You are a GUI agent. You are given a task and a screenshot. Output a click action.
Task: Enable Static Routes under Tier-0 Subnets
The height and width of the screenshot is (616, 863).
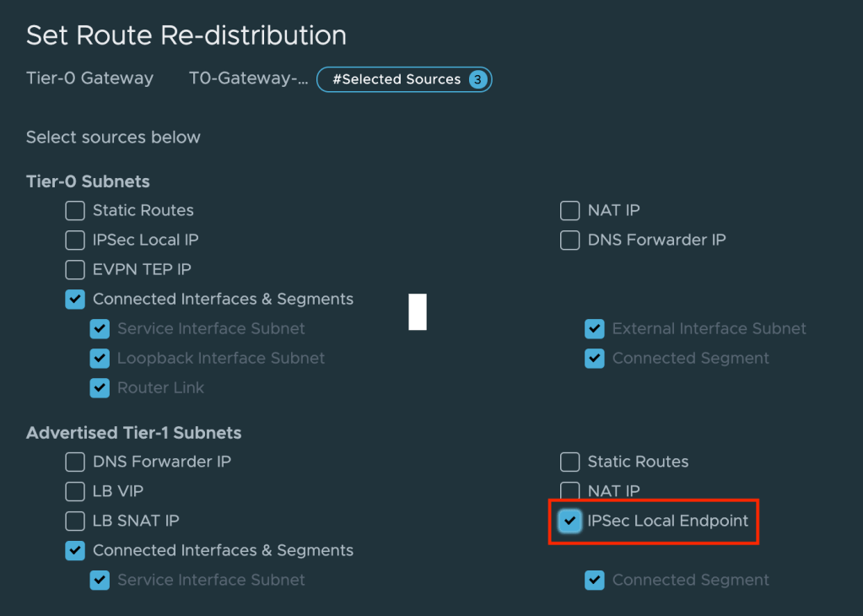[x=75, y=210]
